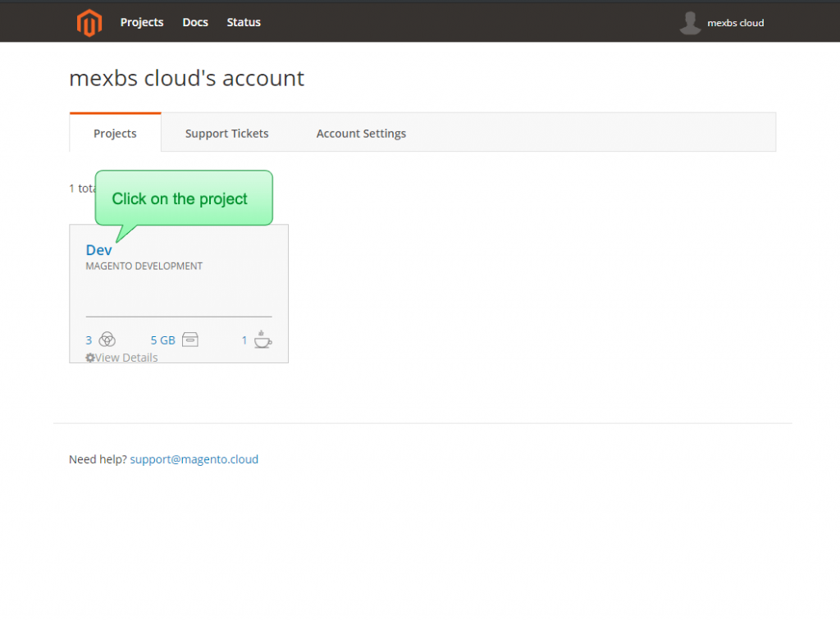Click the coffee cup users icon

[x=262, y=340]
